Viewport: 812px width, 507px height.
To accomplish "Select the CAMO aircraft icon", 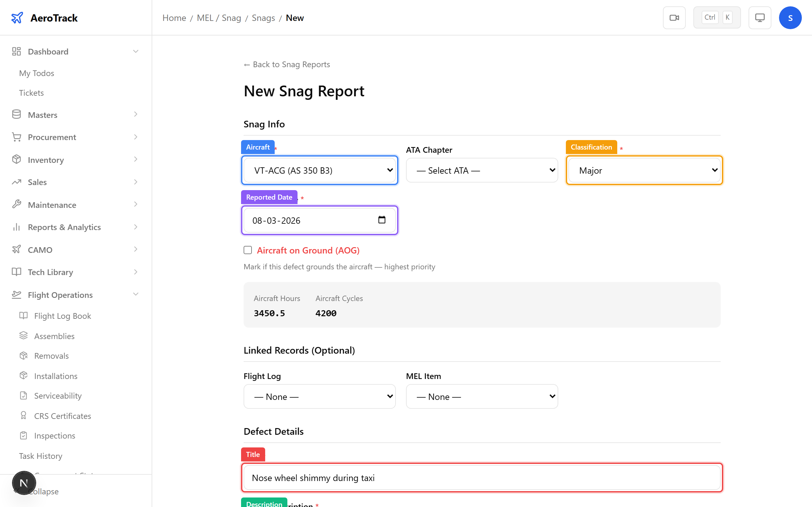I will [16, 249].
